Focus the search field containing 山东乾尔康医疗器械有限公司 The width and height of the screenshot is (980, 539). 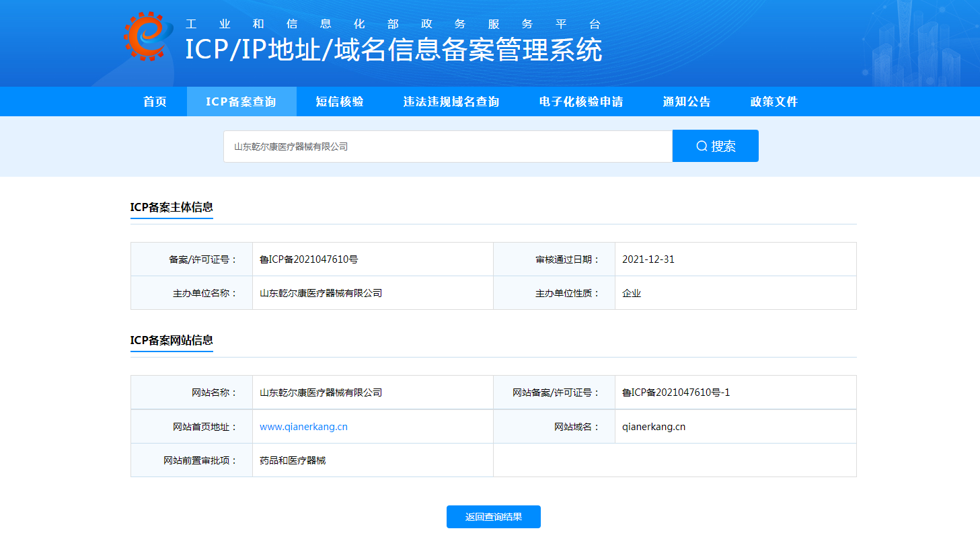(x=448, y=146)
